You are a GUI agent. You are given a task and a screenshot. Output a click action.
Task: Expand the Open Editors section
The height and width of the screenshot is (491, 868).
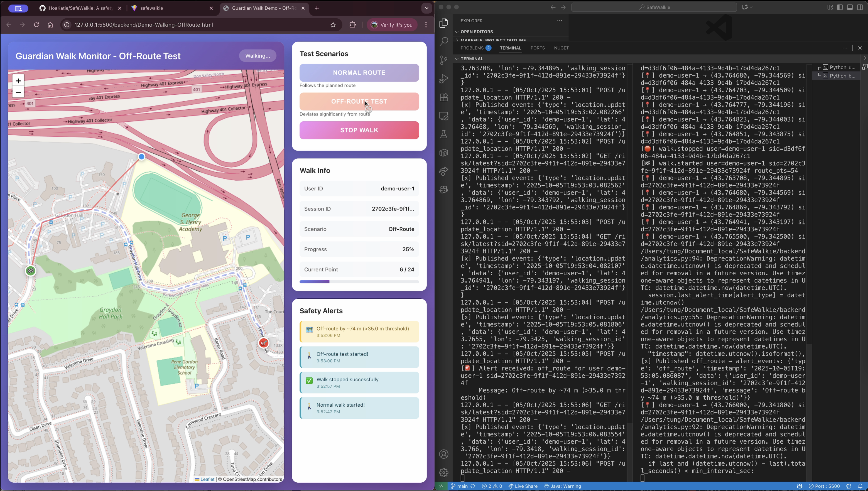coord(477,32)
